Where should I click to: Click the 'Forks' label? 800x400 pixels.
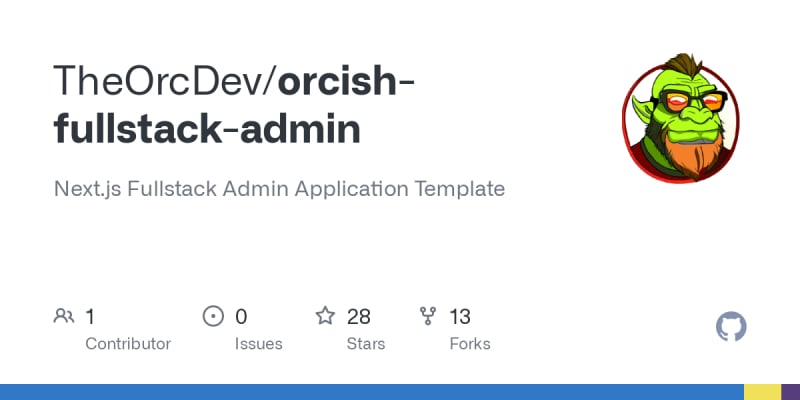pyautogui.click(x=470, y=344)
